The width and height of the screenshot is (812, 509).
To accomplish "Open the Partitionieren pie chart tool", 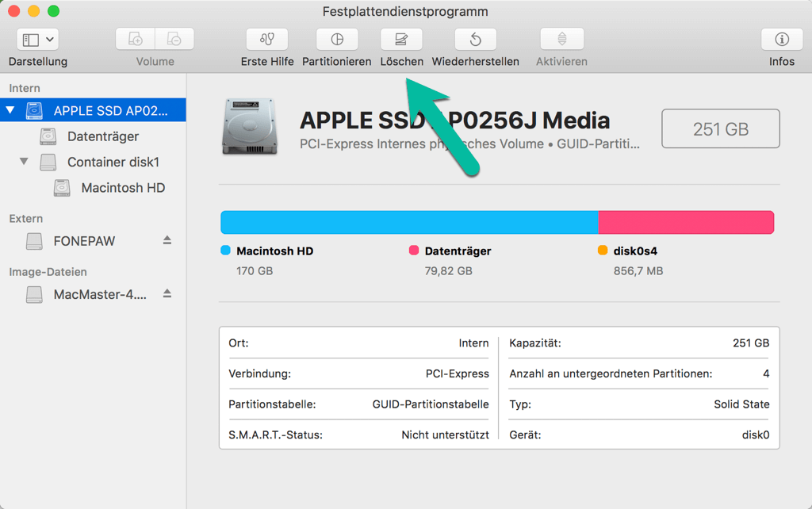I will tap(337, 39).
